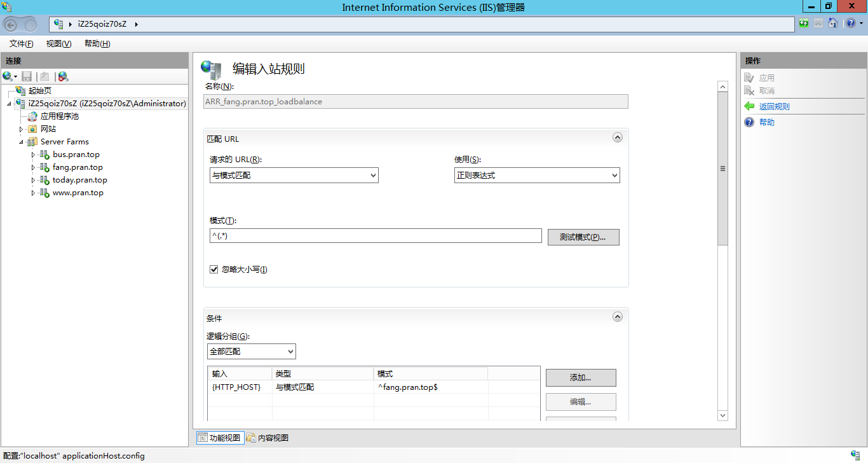Collapse the 匹配 URL section
Image resolution: width=868 pixels, height=463 pixels.
(x=617, y=137)
